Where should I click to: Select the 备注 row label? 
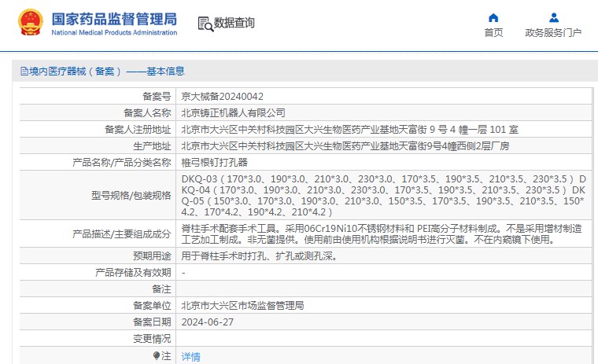pos(161,289)
